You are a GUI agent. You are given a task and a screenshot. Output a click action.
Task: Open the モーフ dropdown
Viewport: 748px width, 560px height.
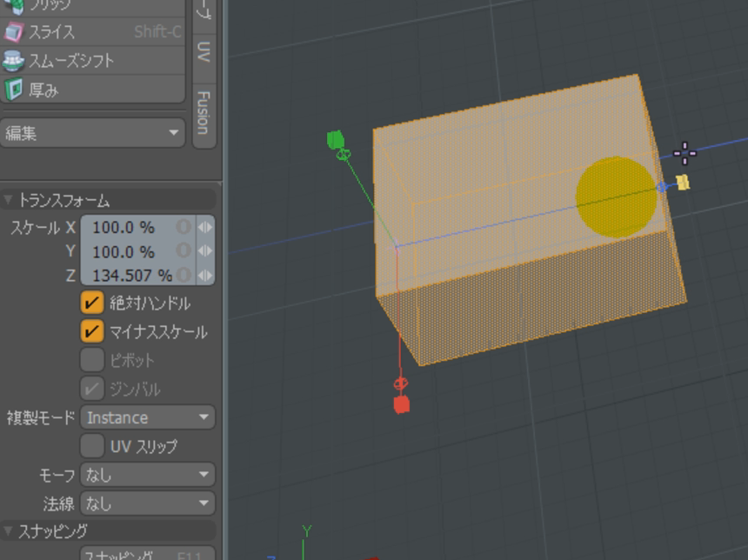[148, 475]
